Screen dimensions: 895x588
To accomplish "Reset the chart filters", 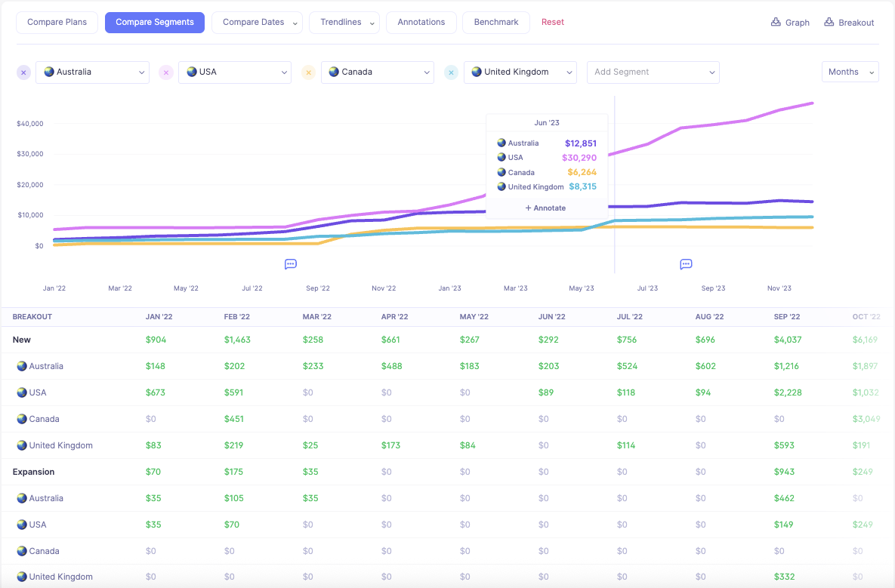I will (x=553, y=22).
